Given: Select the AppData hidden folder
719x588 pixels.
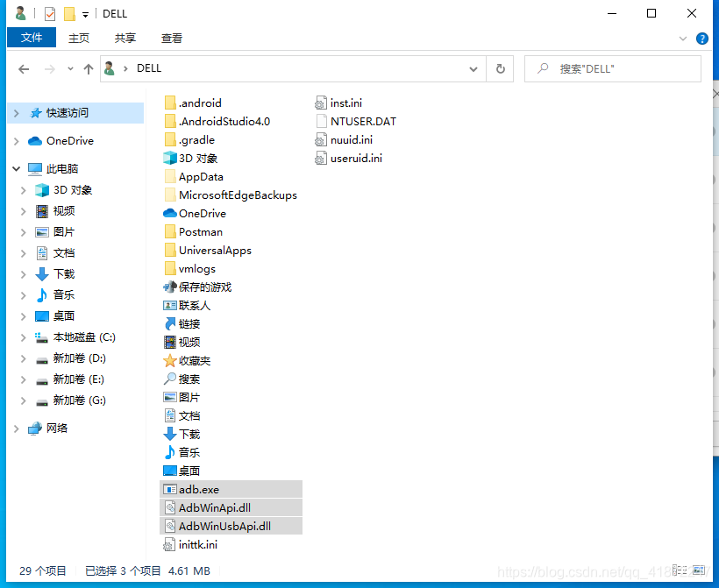Looking at the screenshot, I should pyautogui.click(x=194, y=176).
